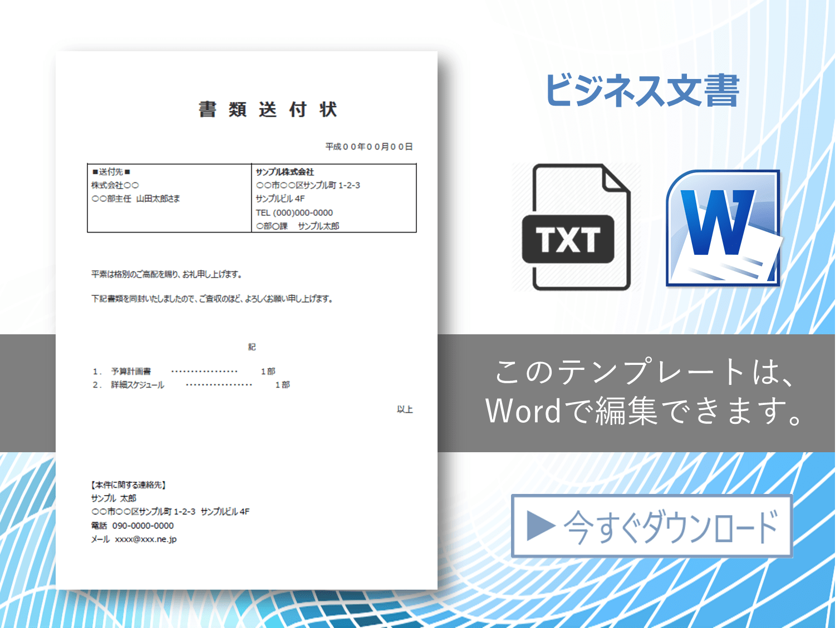Click the ■送付先■ label
This screenshot has width=840, height=628.
111,172
